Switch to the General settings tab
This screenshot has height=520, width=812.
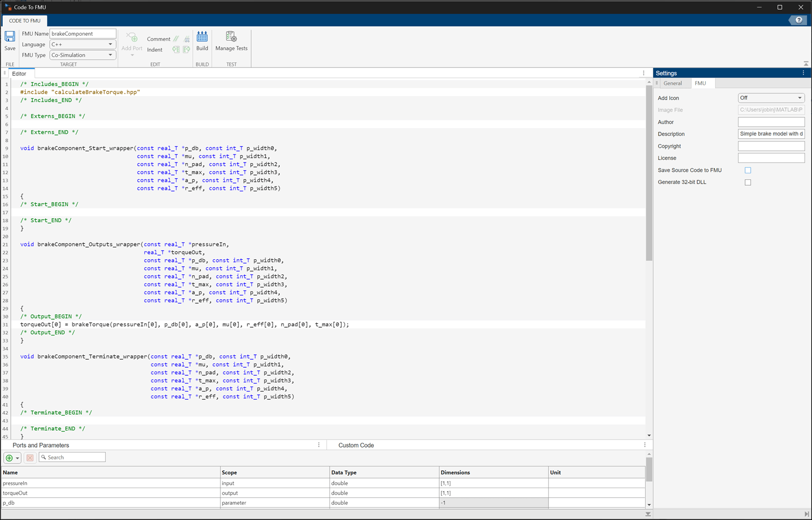(x=673, y=83)
